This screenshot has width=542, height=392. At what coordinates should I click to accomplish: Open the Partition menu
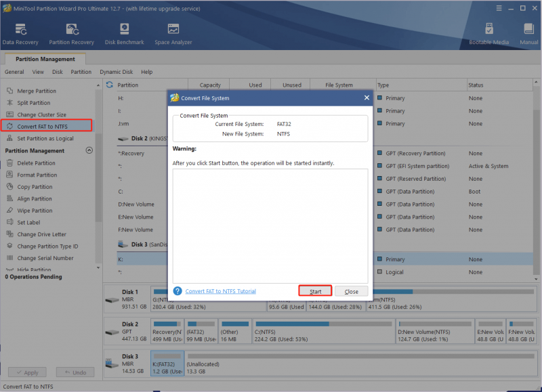[x=81, y=72]
